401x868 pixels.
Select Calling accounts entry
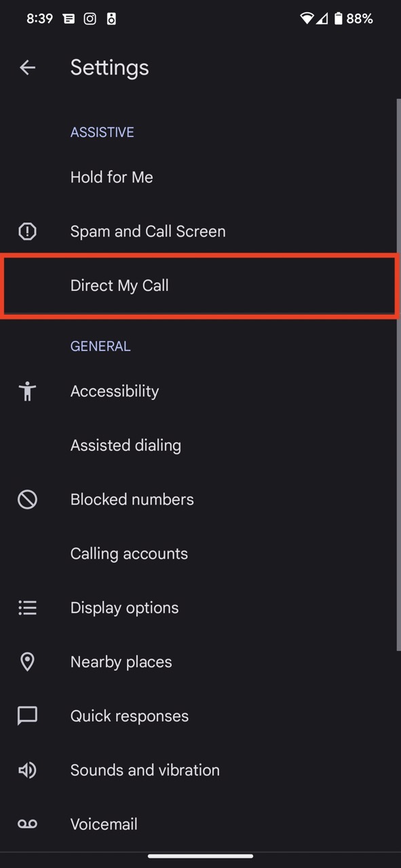[200, 553]
